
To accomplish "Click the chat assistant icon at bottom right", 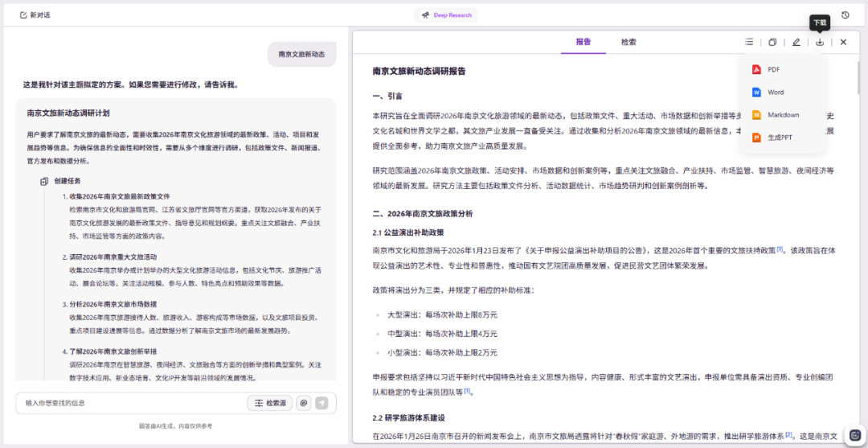I will click(854, 433).
